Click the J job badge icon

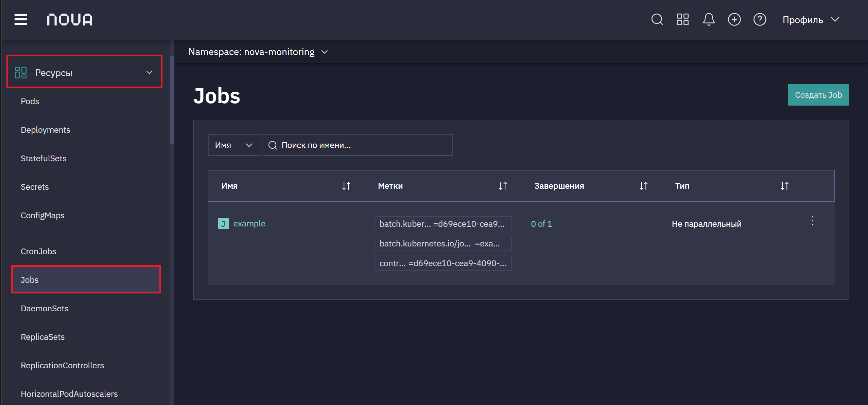[223, 223]
